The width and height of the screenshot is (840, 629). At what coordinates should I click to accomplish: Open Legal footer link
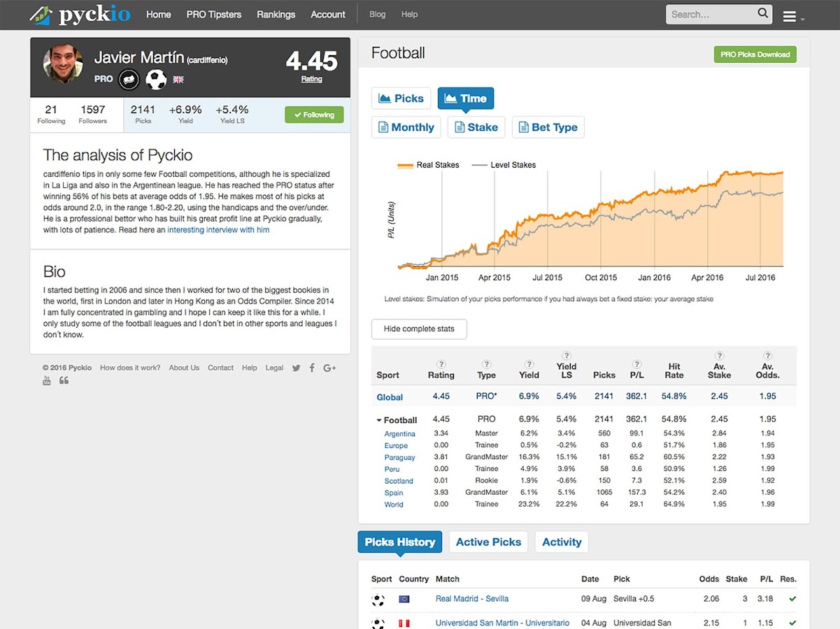pos(274,368)
